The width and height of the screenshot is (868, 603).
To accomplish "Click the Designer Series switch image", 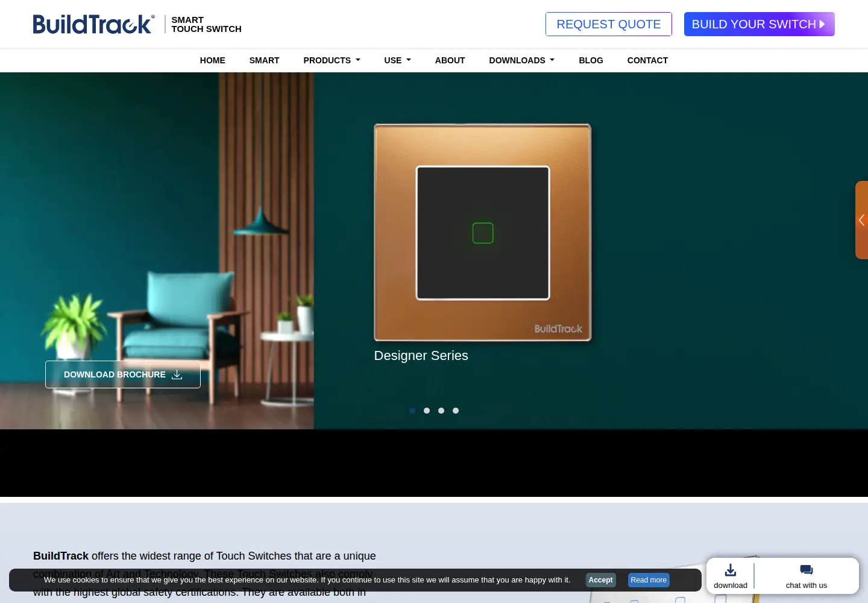I will tap(483, 232).
